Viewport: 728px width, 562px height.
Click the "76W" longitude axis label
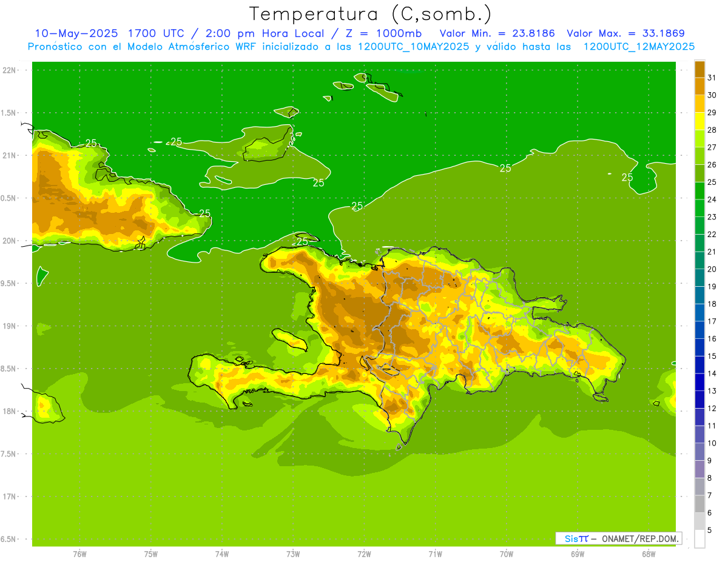click(79, 554)
